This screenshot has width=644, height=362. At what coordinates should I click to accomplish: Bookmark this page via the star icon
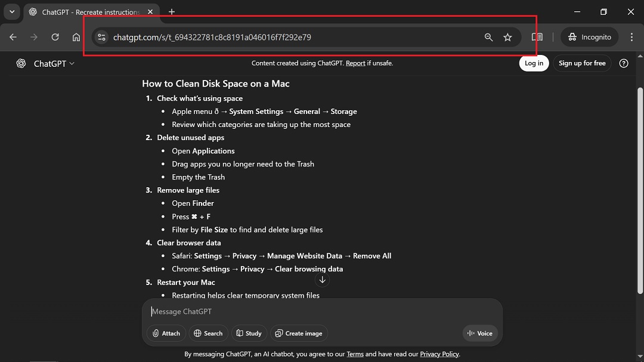[x=507, y=37]
